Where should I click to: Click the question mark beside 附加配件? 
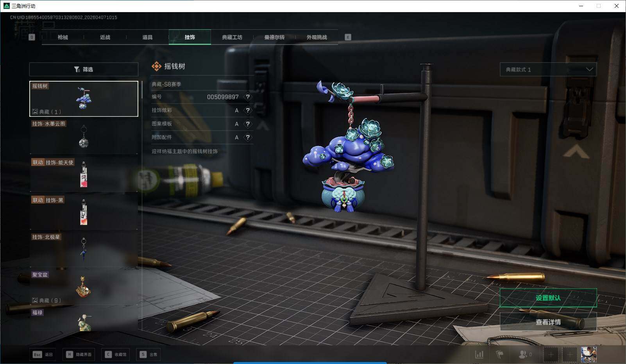[248, 137]
